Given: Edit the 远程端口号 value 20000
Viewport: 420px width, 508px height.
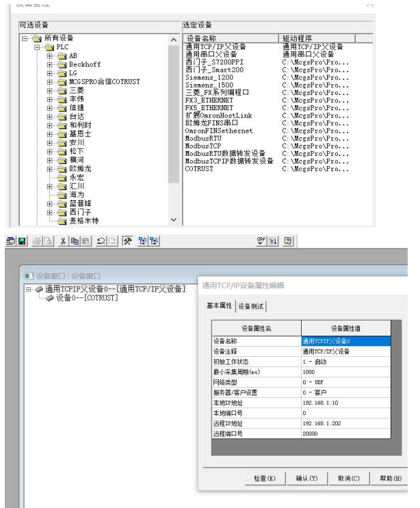Looking at the screenshot, I should tap(346, 433).
